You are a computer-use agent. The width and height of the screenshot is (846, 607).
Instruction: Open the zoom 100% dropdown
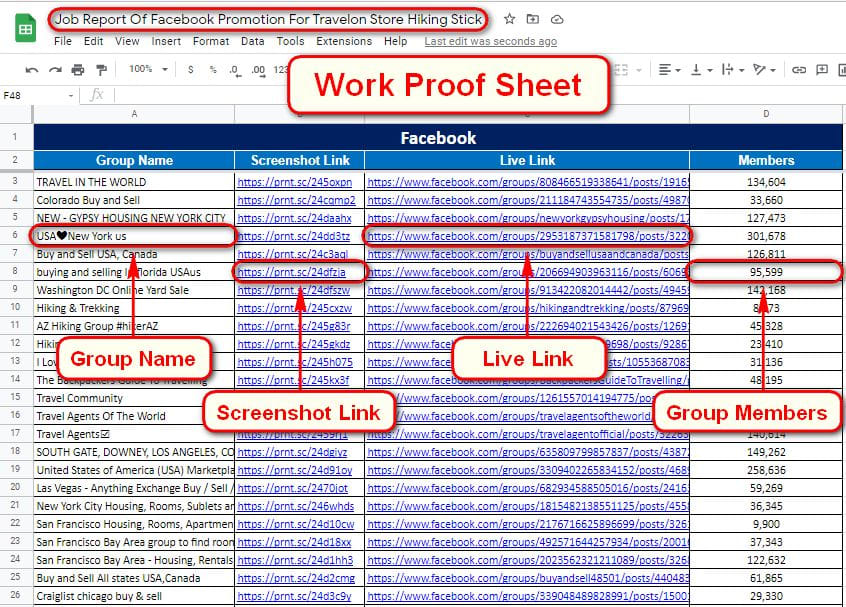[x=148, y=69]
